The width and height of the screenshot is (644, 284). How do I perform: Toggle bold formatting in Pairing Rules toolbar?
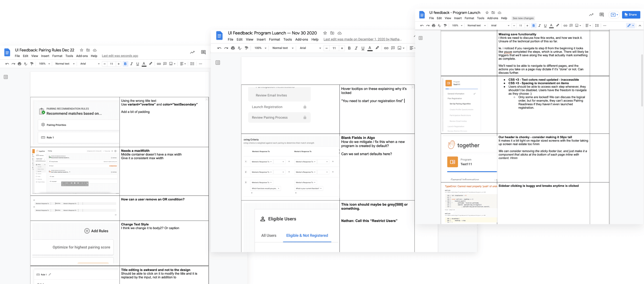click(125, 64)
